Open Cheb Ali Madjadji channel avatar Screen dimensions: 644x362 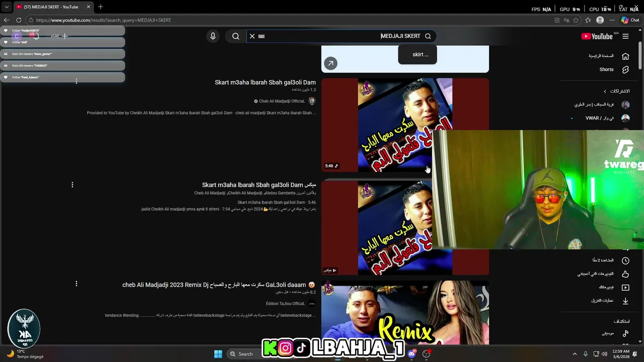(x=312, y=101)
